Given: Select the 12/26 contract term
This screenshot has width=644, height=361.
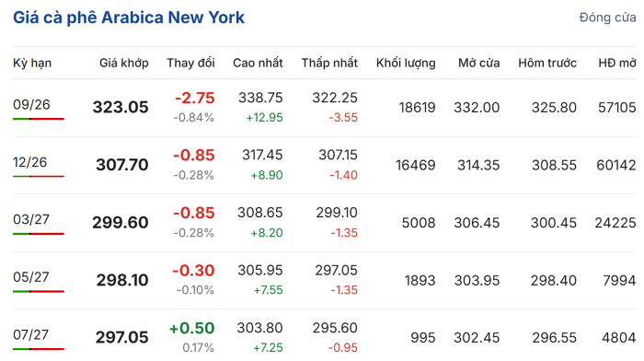Looking at the screenshot, I should tap(30, 162).
